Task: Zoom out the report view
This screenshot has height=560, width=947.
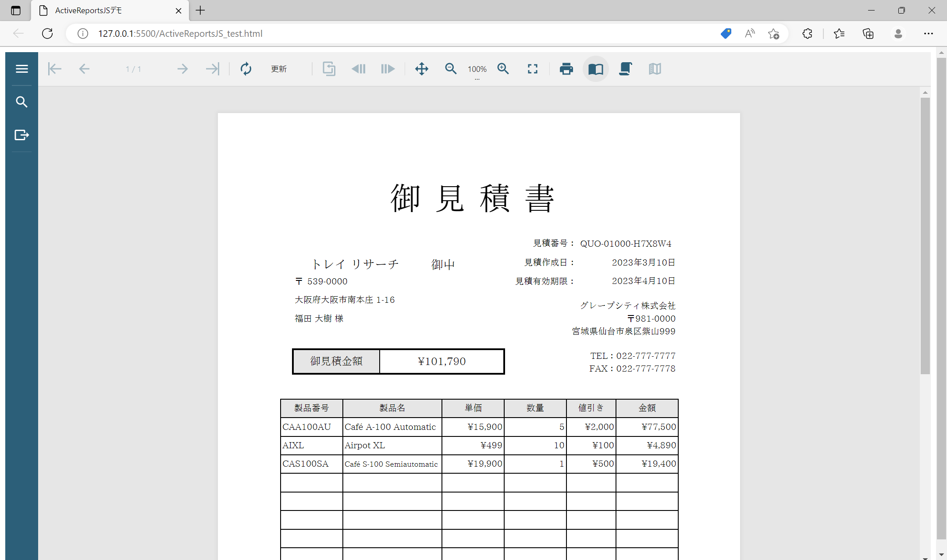Action: pos(451,69)
